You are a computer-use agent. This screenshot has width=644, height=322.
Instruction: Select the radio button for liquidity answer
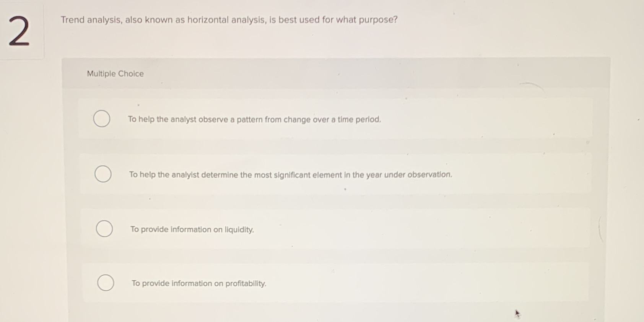point(104,229)
